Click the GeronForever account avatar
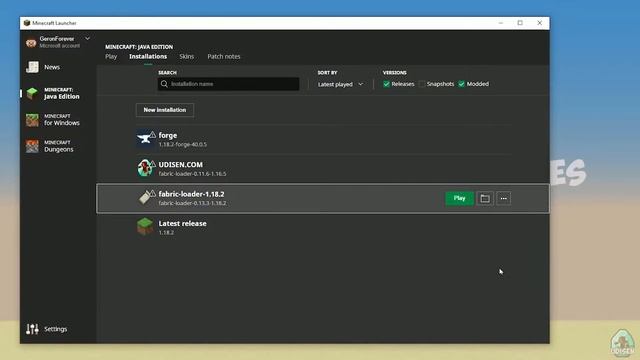640x360 pixels. (x=31, y=42)
